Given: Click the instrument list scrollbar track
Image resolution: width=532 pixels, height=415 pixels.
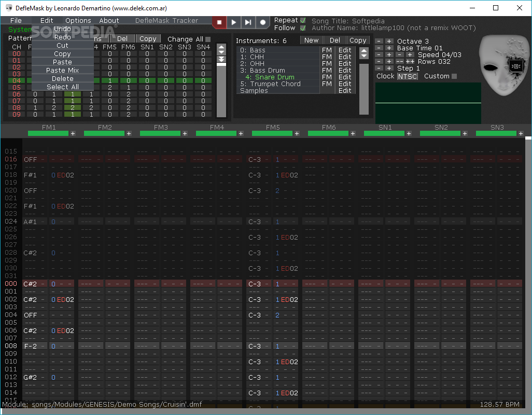Looking at the screenshot, I should [363, 89].
